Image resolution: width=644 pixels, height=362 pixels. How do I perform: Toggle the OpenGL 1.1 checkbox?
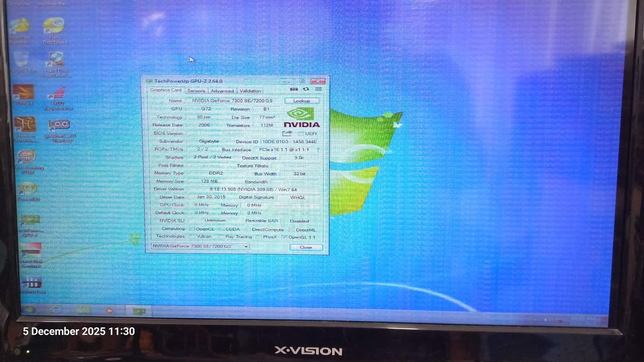click(x=285, y=237)
